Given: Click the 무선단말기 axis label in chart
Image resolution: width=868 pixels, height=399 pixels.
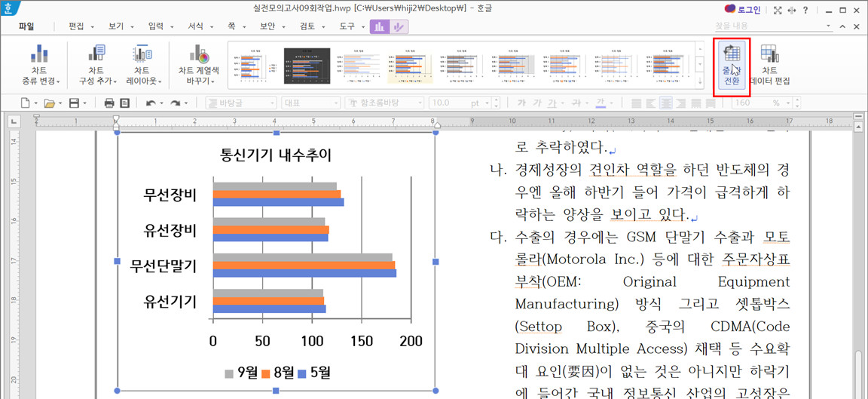Looking at the screenshot, I should (x=164, y=266).
